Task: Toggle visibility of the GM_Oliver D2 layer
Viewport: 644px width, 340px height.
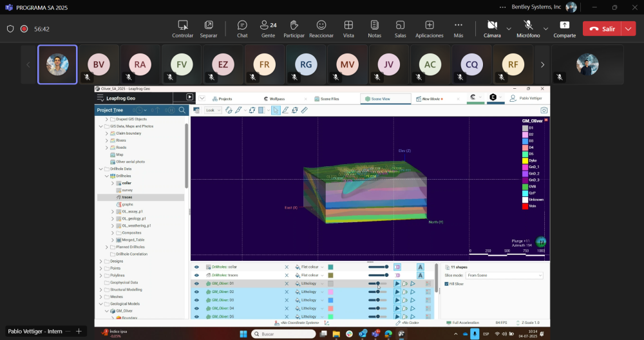Action: click(196, 292)
